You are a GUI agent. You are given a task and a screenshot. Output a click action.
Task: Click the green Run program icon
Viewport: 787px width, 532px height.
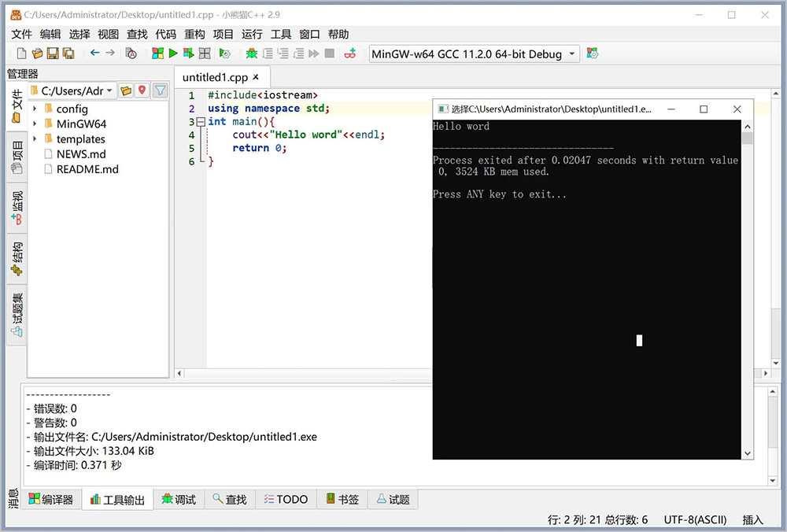pos(173,54)
